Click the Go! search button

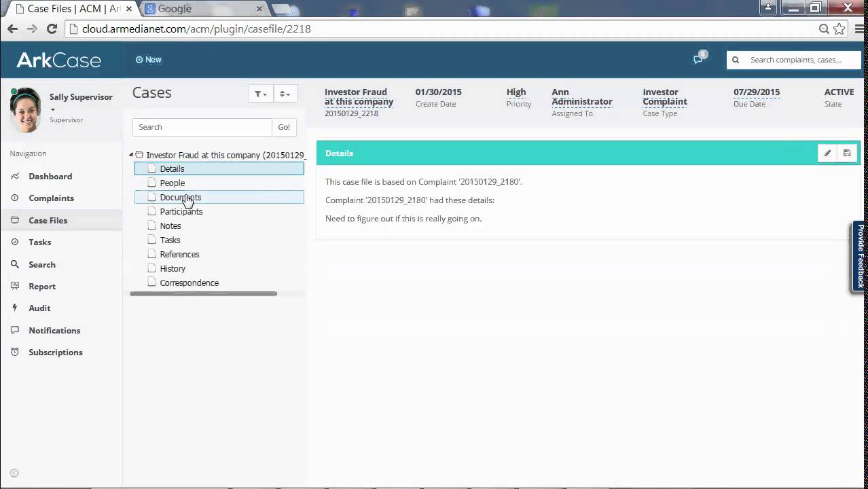tap(284, 127)
